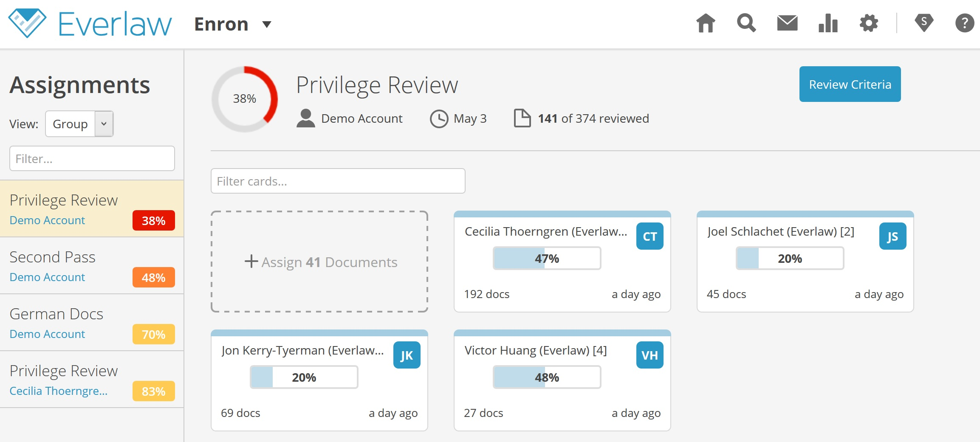980x442 pixels.
Task: Click the Review Criteria button
Action: [850, 84]
